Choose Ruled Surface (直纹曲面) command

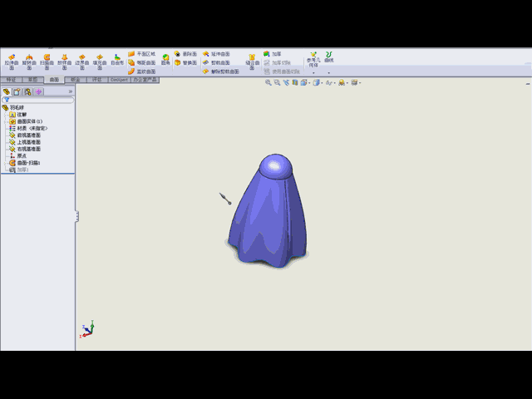pos(142,71)
